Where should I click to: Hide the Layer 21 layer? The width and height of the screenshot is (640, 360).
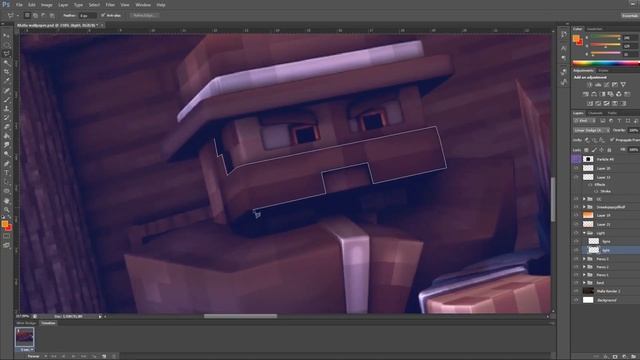576,224
